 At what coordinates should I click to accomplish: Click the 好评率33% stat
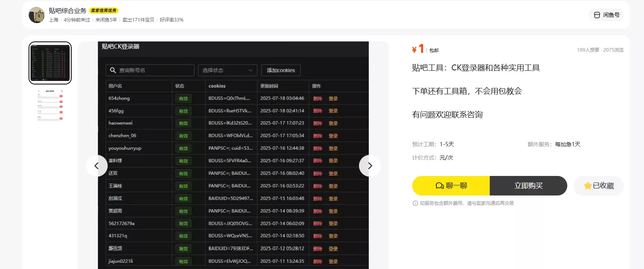coord(171,20)
